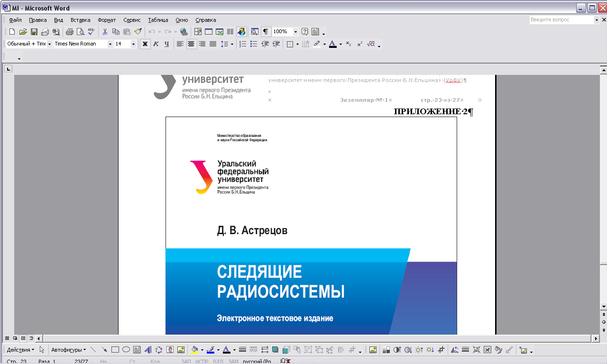Select the Oval drawing tool
This screenshot has height=364, width=607.
[x=126, y=350]
